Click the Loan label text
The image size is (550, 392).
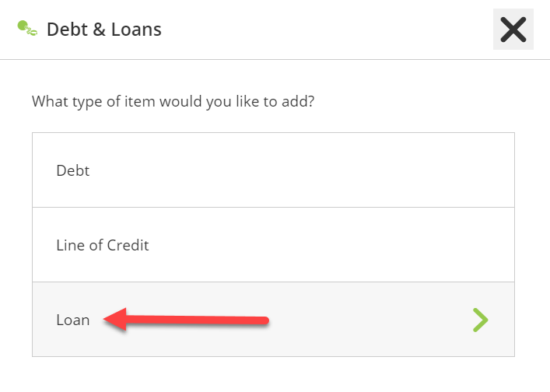[73, 320]
